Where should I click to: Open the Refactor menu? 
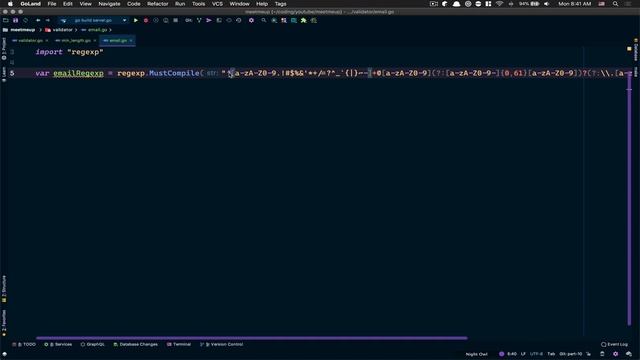coord(158,4)
